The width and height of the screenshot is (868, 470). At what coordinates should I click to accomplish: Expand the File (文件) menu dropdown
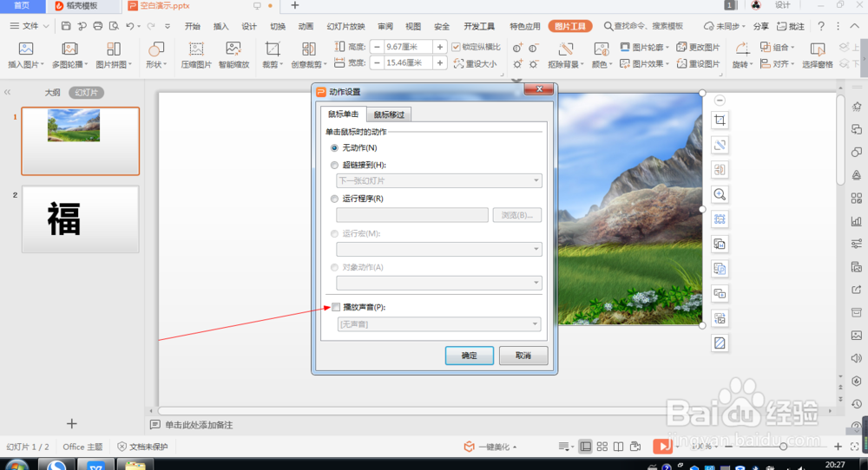30,26
